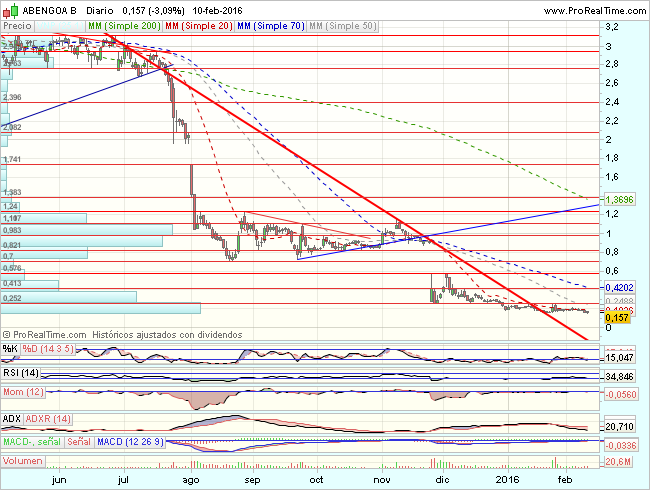The height and width of the screenshot is (490, 650).
Task: Click the Mom (12) indicator label
Action: pyautogui.click(x=23, y=392)
